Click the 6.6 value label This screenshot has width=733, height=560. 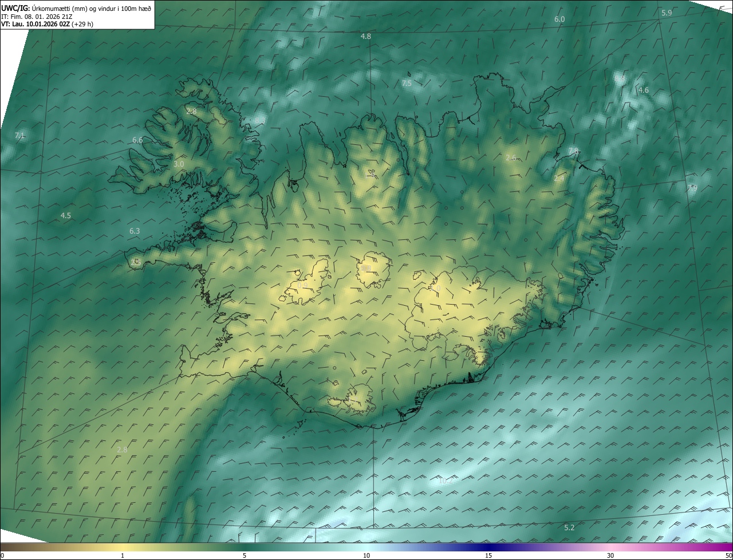(x=137, y=140)
